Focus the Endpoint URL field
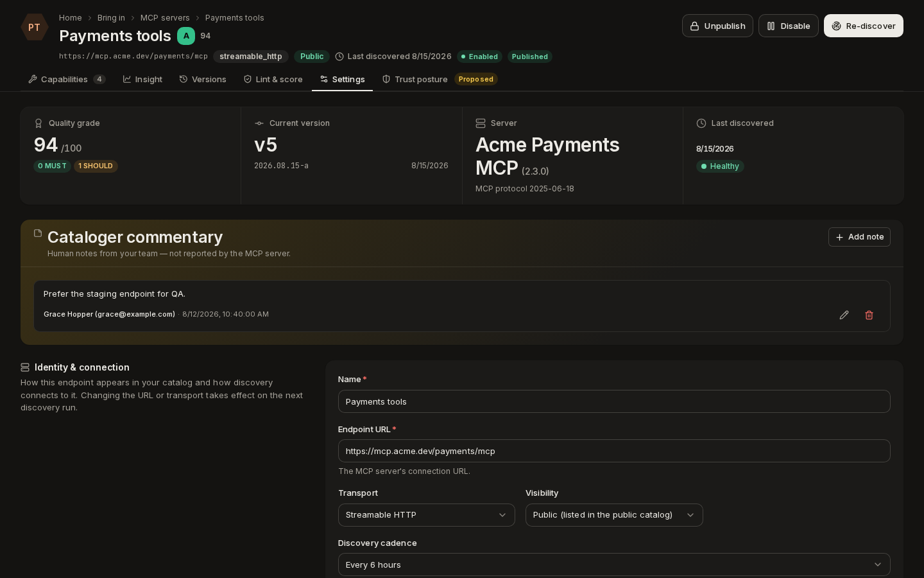 click(614, 451)
